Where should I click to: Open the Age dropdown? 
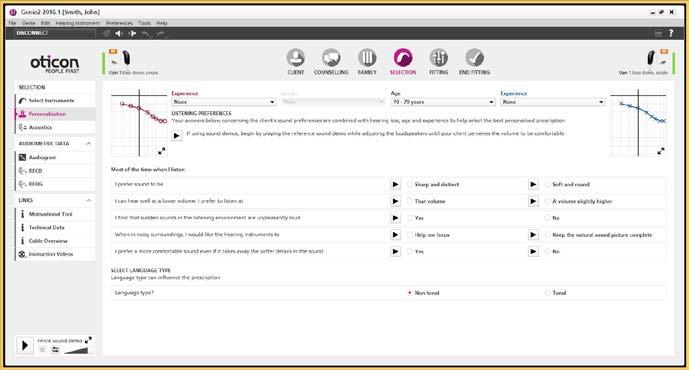[x=443, y=102]
